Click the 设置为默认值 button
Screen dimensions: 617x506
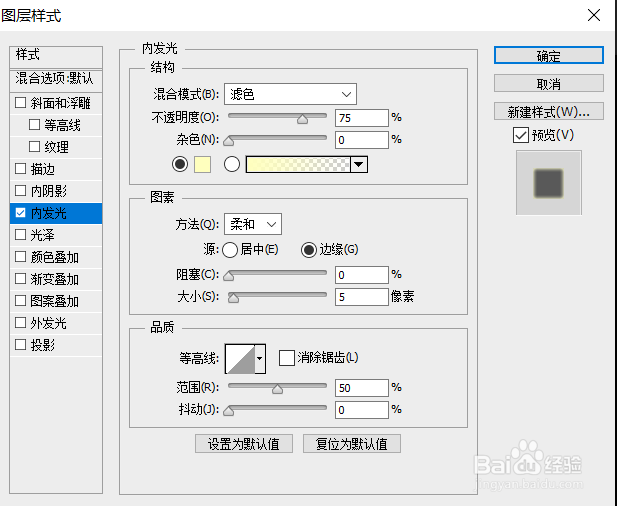[244, 444]
